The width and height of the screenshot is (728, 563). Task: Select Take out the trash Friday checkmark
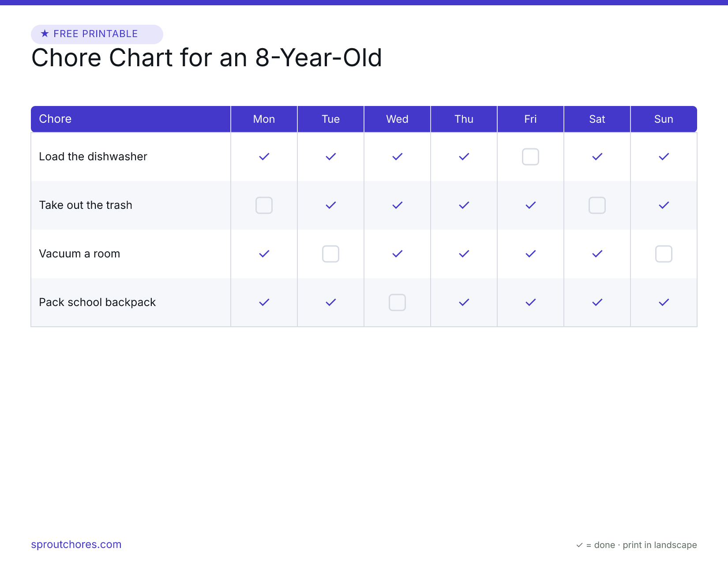[530, 205]
